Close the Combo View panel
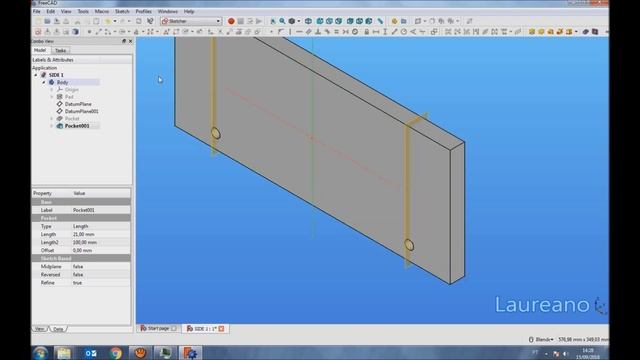The width and height of the screenshot is (640, 360). coord(130,41)
